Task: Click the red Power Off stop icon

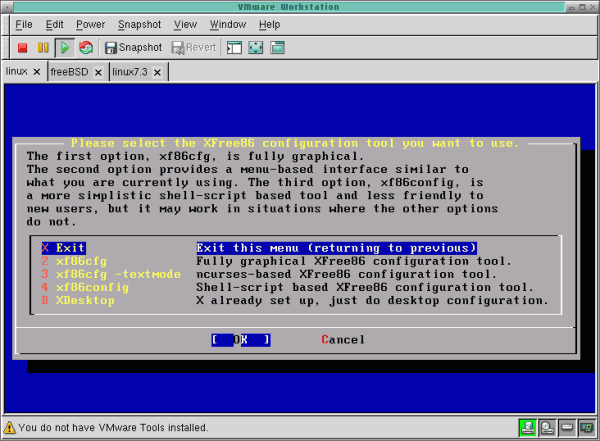Action: click(23, 48)
